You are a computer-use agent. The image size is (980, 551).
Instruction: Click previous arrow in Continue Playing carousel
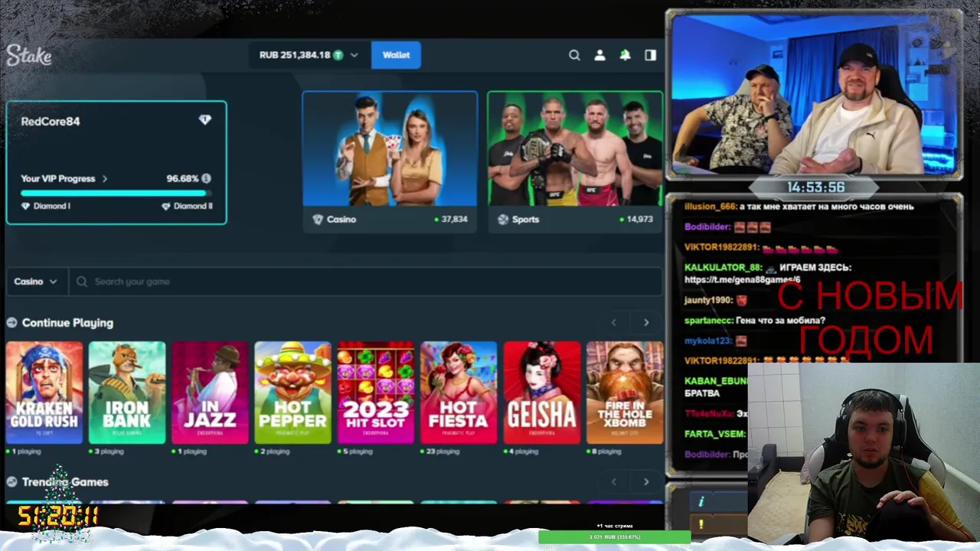point(613,323)
